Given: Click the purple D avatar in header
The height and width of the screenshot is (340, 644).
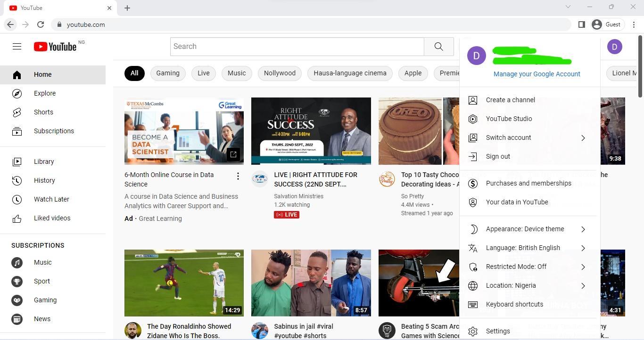Looking at the screenshot, I should pyautogui.click(x=614, y=46).
